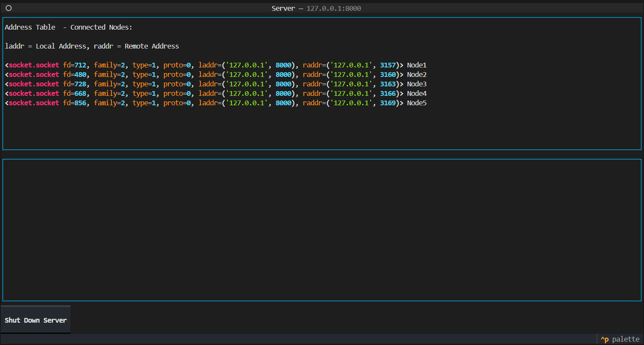
Task: Click remote port 3160
Action: point(388,75)
